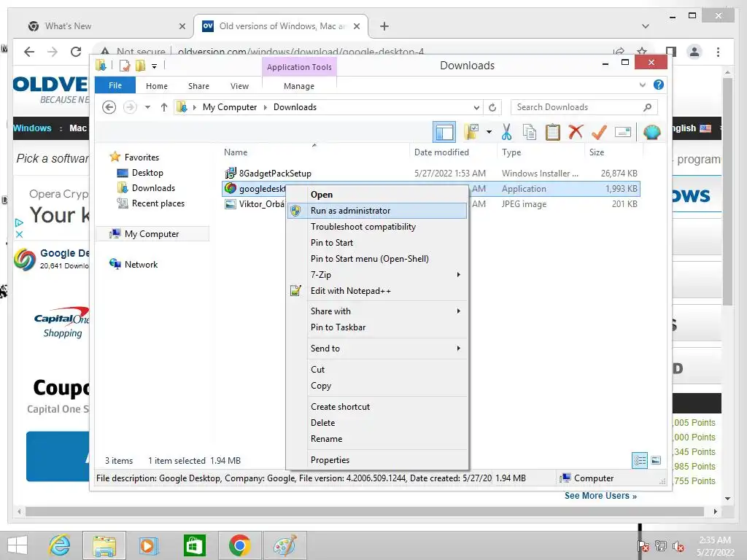
Task: Choose Delete from the context menu
Action: tap(377, 423)
